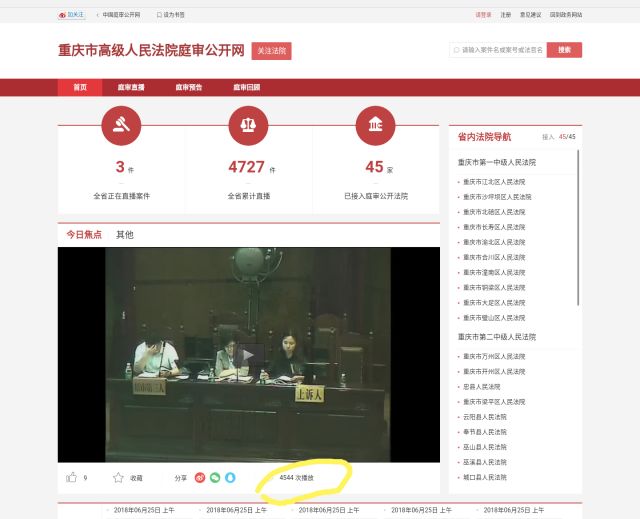This screenshot has height=519, width=640.
Task: Click the 重庆市第一中级人民法院 heading
Action: click(x=497, y=162)
